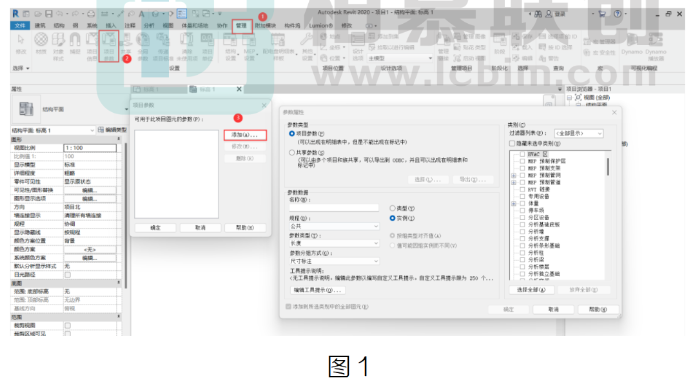Switch to the 协作 (Collaborate) ribbon tab
Image resolution: width=686 pixels, height=385 pixels.
pyautogui.click(x=222, y=25)
